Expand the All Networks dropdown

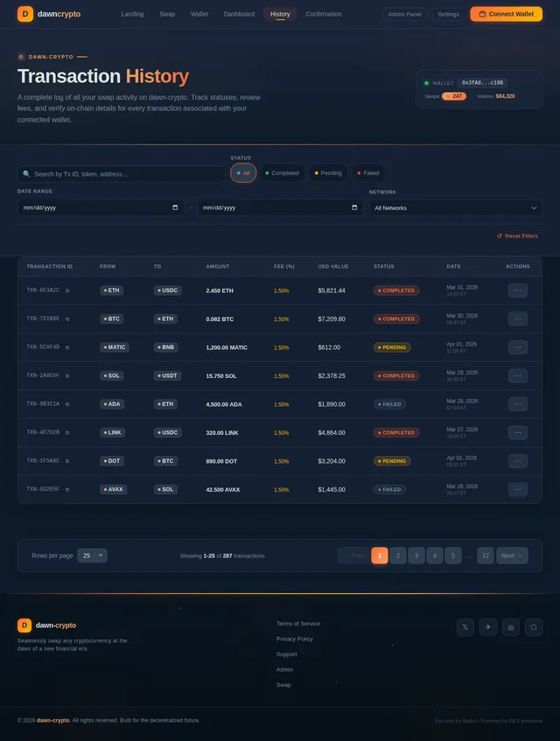click(x=455, y=208)
